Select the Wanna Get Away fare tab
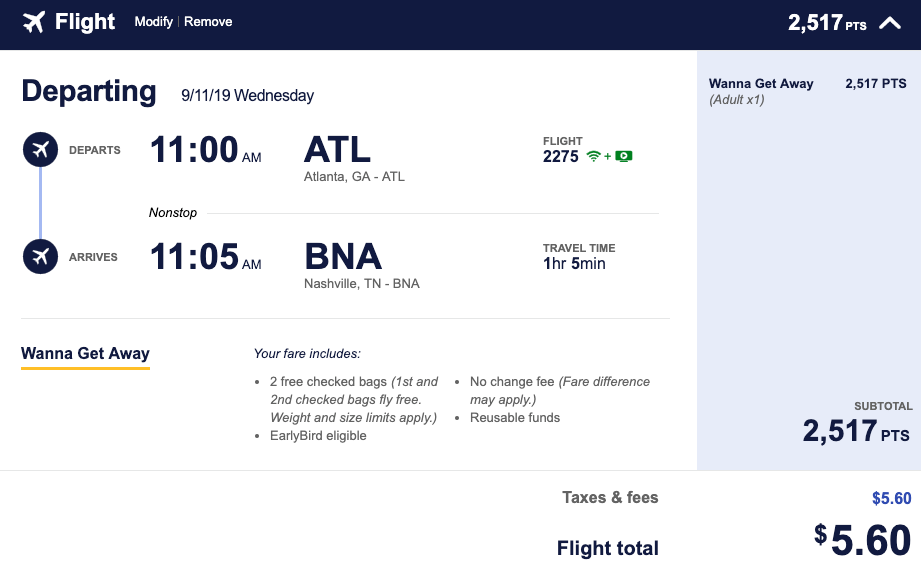The width and height of the screenshot is (921, 567). point(85,354)
